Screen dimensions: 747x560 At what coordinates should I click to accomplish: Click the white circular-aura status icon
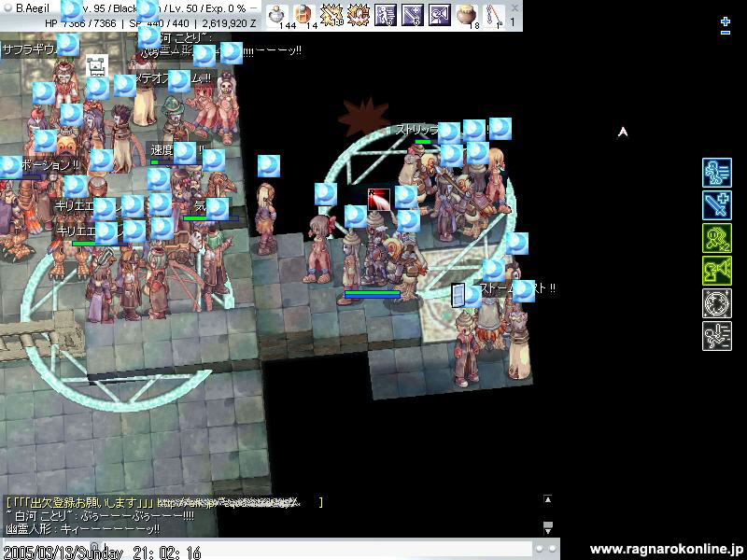click(x=717, y=302)
